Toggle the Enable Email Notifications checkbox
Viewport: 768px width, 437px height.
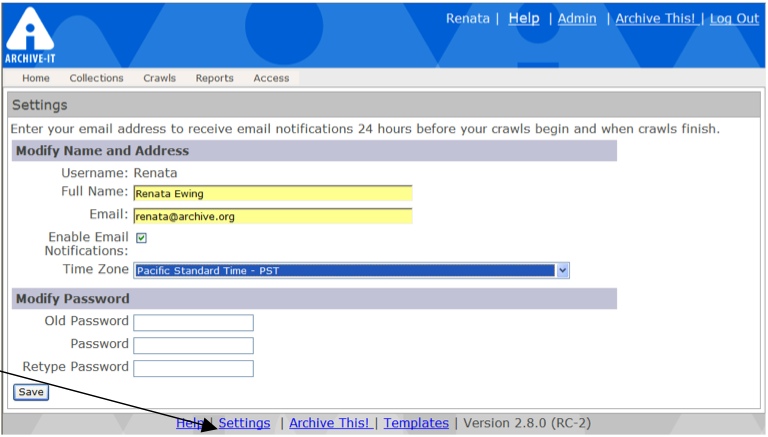pos(141,238)
